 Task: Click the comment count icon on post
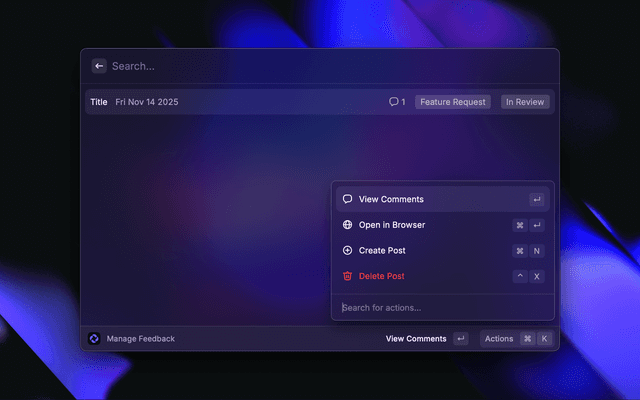394,102
